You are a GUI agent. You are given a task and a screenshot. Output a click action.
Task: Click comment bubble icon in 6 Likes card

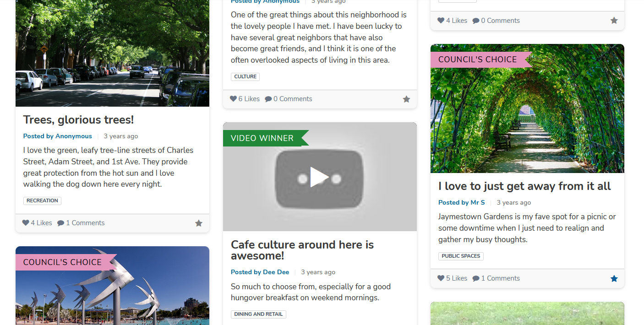268,99
